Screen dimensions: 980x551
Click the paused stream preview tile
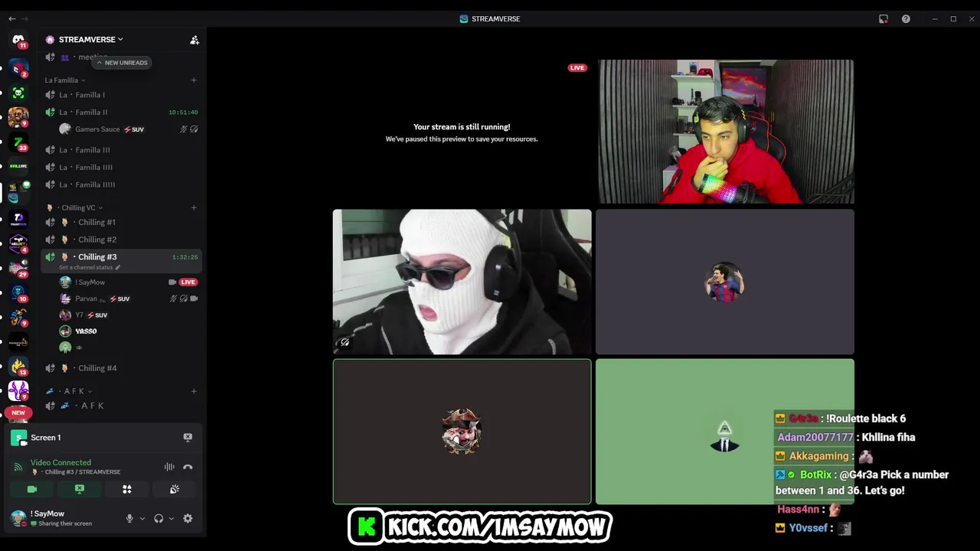click(x=462, y=132)
